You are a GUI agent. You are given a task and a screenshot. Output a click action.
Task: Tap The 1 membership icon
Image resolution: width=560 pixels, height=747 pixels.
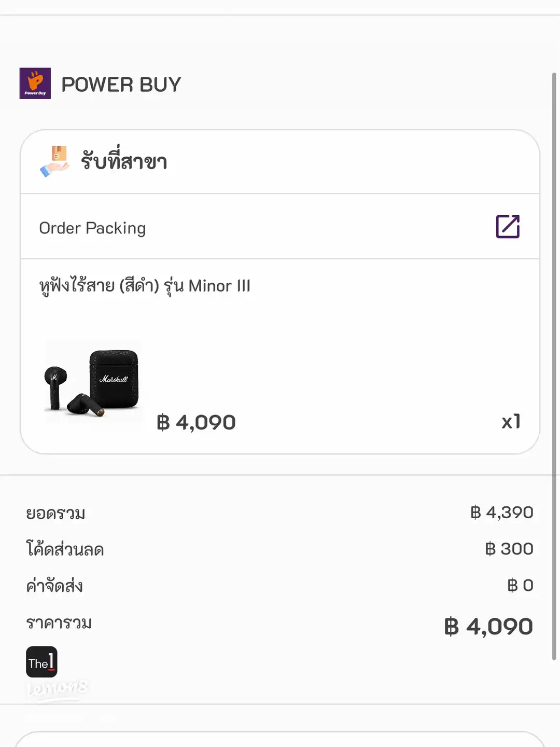41,662
